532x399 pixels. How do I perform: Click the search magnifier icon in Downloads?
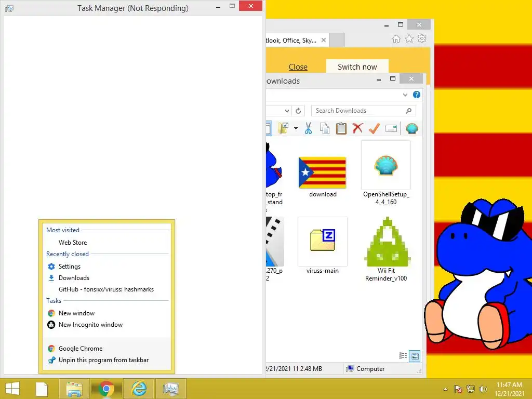pos(408,111)
